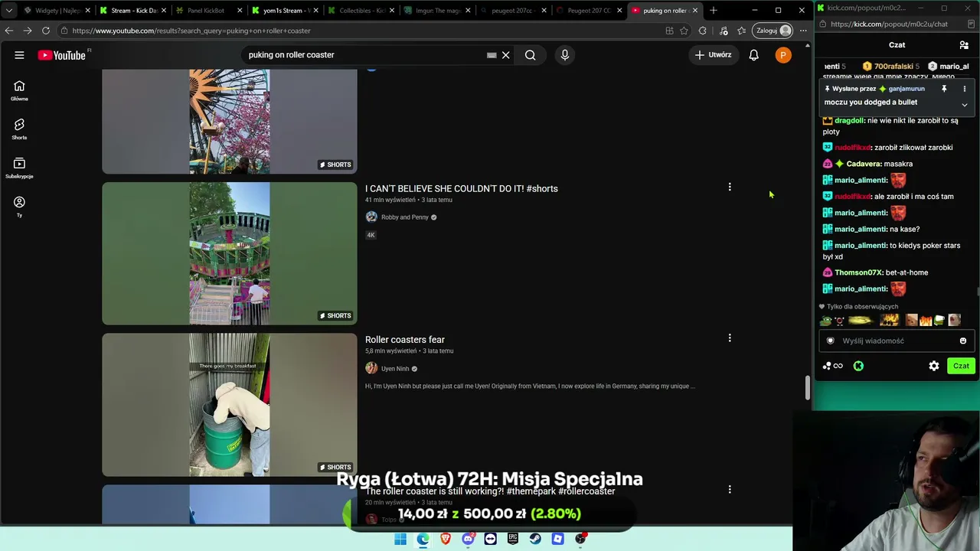Open the green carnival ride Shorts thumbnail
980x551 pixels.
click(x=230, y=253)
